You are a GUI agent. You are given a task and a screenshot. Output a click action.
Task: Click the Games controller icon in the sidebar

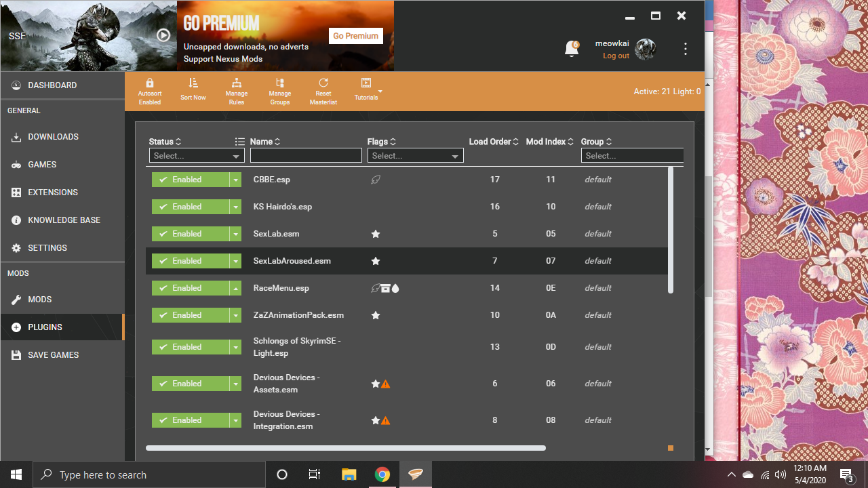16,165
